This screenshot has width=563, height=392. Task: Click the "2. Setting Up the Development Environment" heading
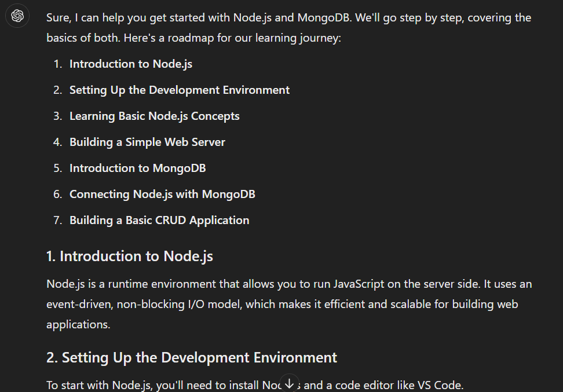(x=192, y=358)
